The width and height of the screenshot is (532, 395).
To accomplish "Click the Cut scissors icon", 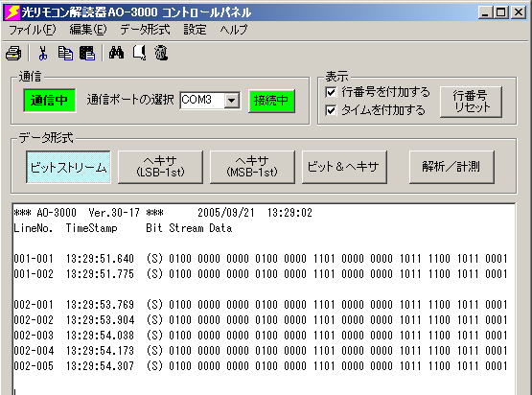I will click(42, 54).
